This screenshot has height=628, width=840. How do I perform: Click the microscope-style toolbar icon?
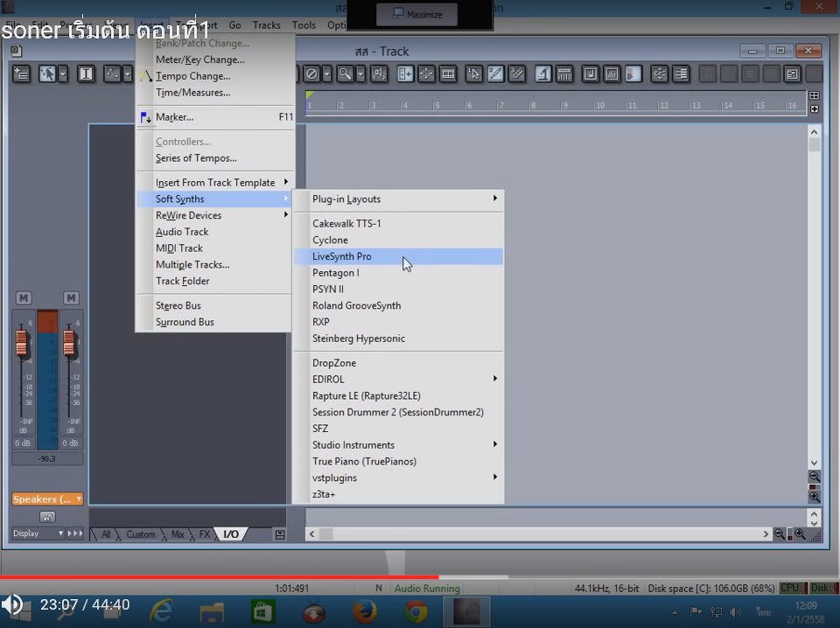pyautogui.click(x=542, y=73)
